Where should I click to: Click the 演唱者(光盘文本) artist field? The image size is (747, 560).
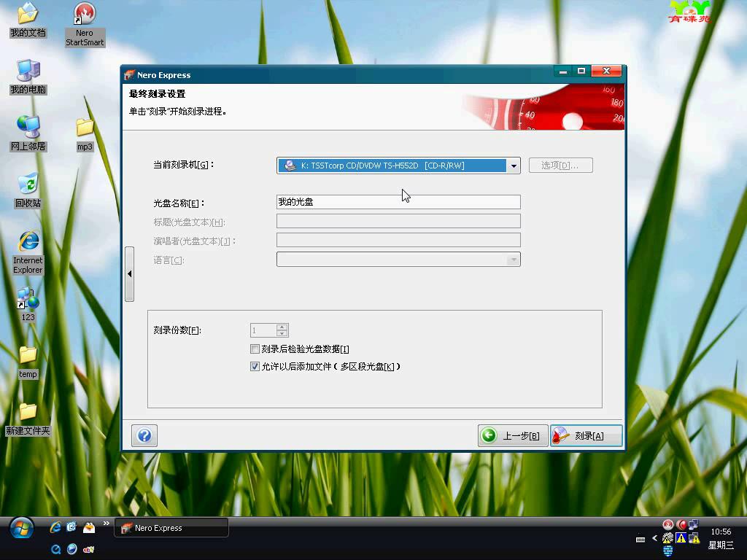pyautogui.click(x=398, y=240)
